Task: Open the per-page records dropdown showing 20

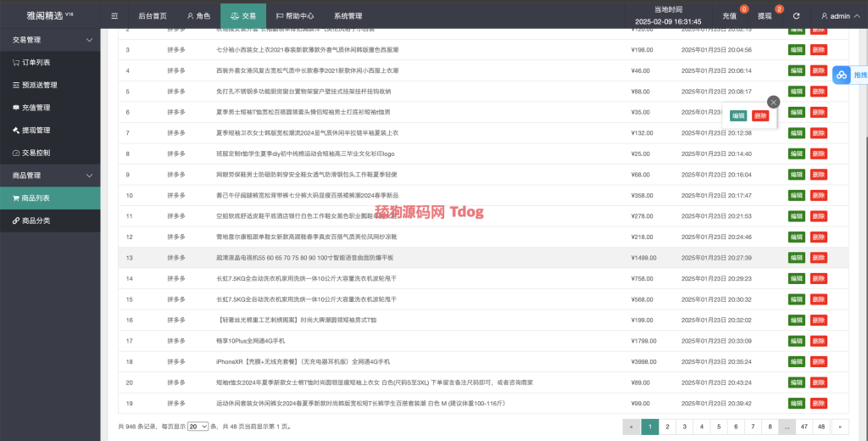Action: pos(198,427)
